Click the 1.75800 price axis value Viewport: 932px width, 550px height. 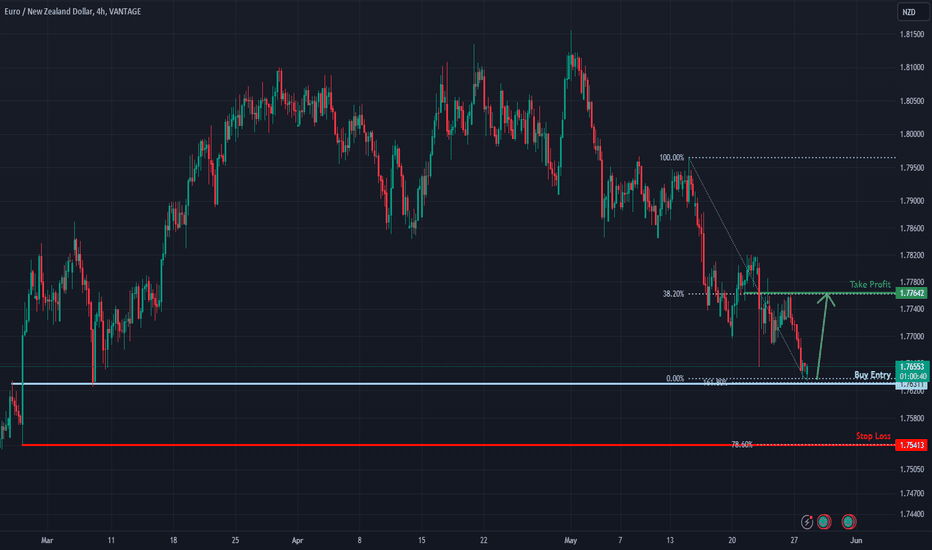(912, 418)
